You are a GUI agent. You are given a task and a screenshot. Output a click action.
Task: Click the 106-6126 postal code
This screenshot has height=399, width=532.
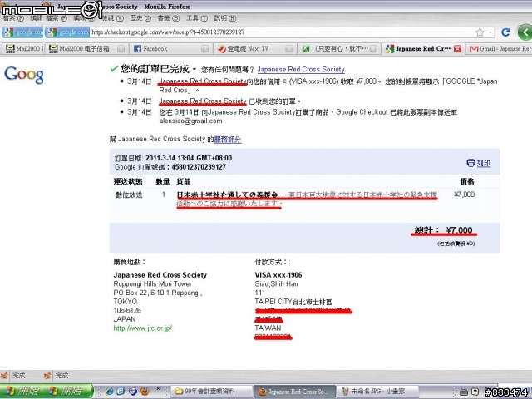click(127, 310)
